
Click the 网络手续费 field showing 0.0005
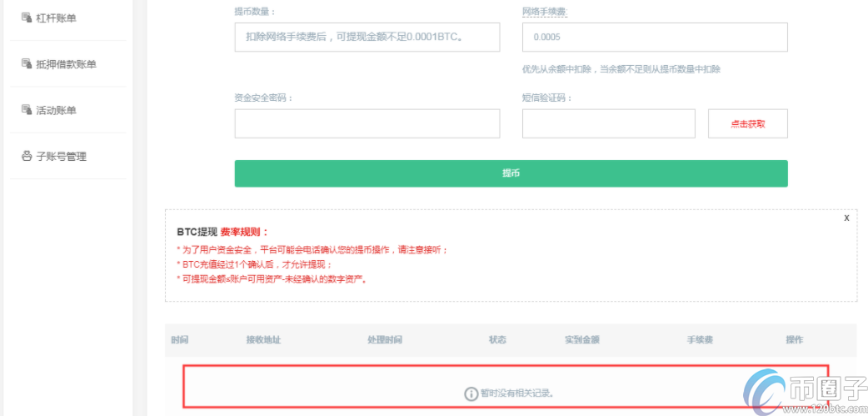(x=655, y=38)
